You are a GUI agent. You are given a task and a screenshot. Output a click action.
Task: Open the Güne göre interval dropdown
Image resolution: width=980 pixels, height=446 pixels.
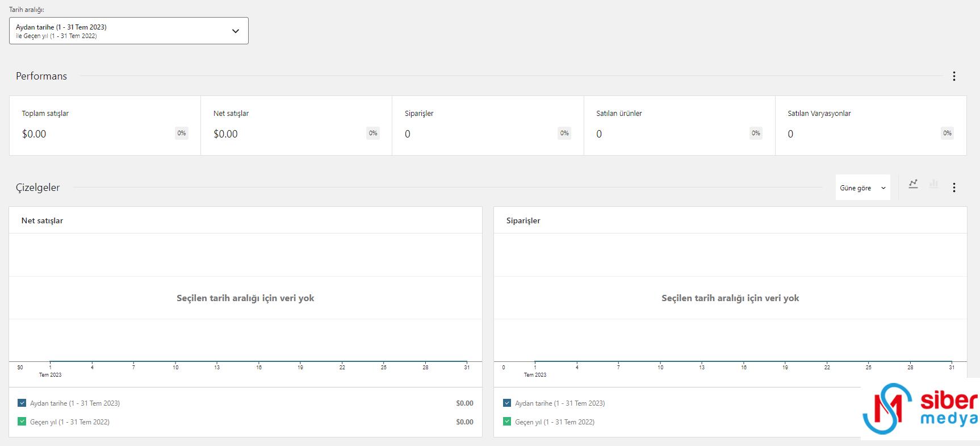tap(862, 187)
